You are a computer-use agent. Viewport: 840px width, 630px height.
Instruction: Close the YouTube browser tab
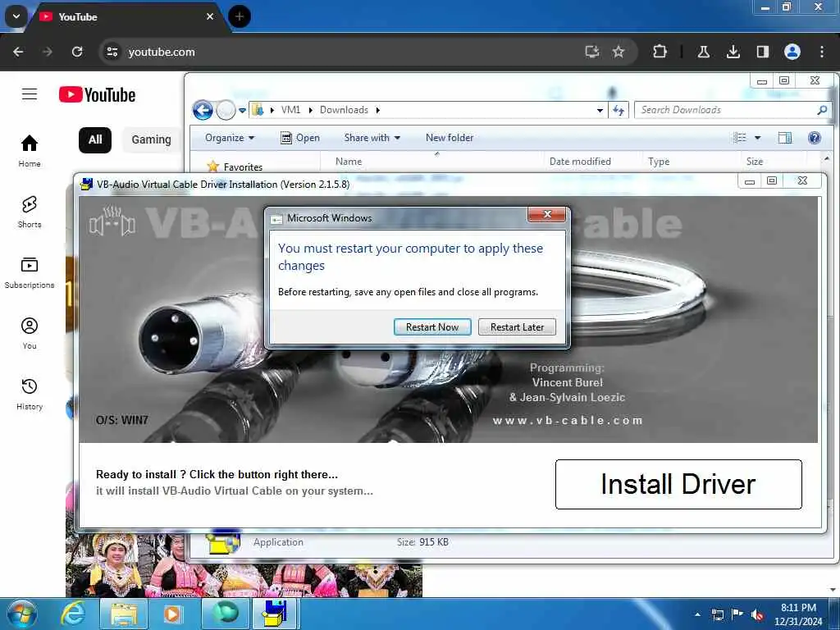[210, 16]
